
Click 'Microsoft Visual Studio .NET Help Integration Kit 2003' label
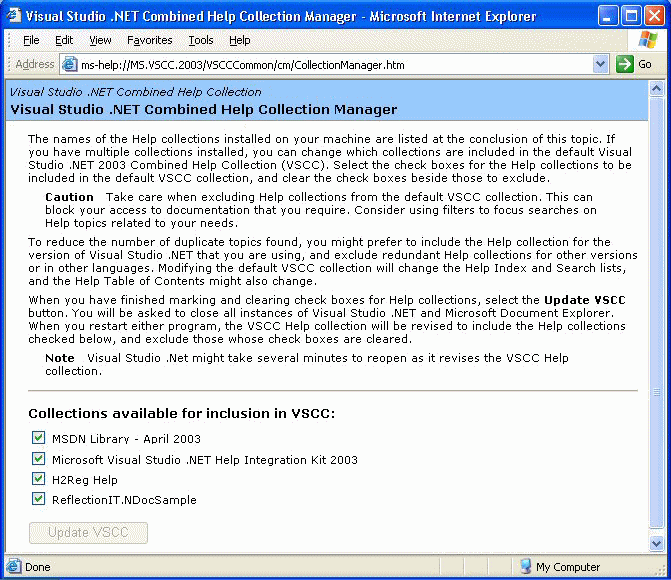205,460
